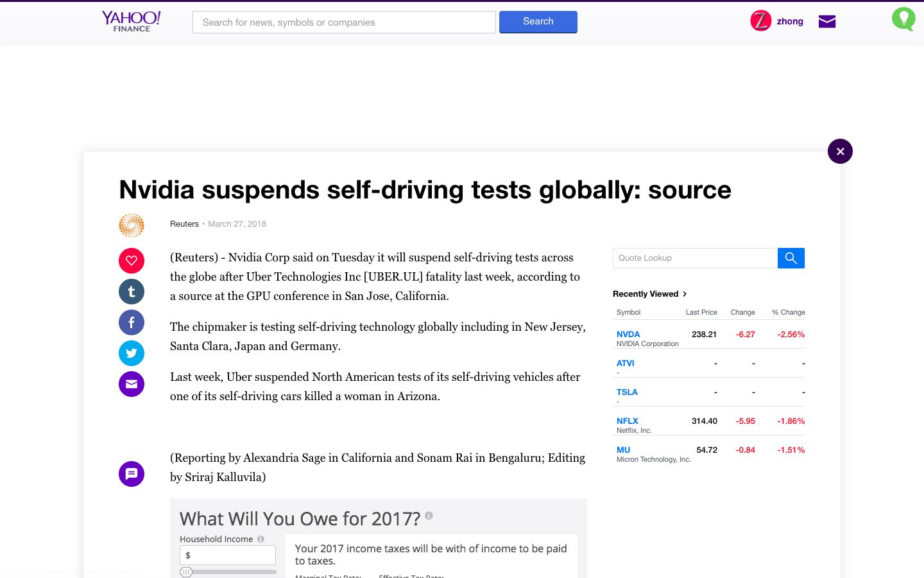Click the Micron Technology, Inc. name
This screenshot has width=924, height=578.
(x=654, y=459)
